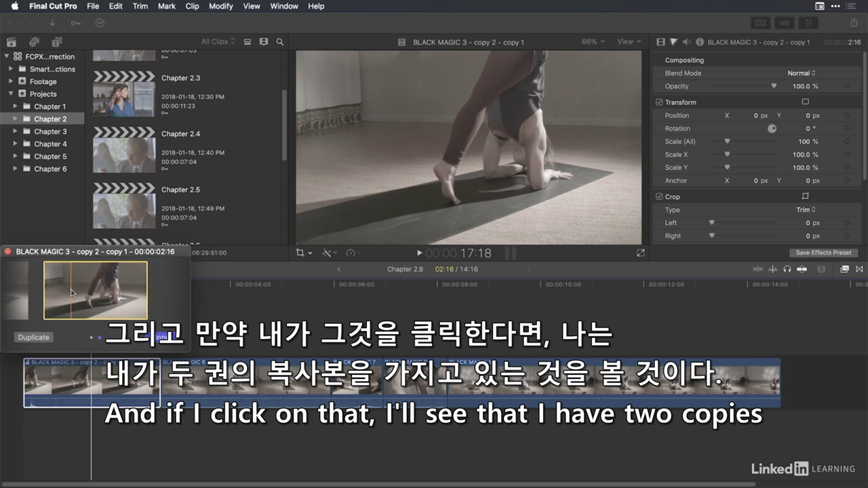This screenshot has height=488, width=868.
Task: Open Transitions browser icon
Action: tap(859, 269)
